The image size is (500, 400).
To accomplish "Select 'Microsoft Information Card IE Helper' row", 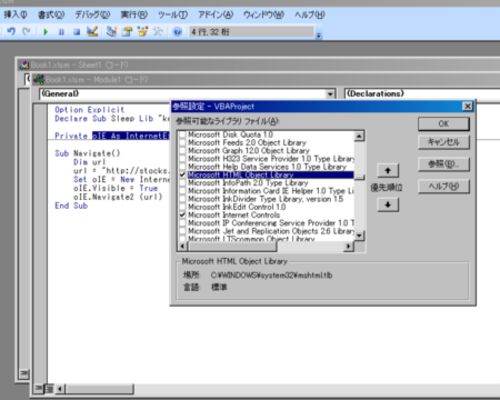I will tap(271, 191).
